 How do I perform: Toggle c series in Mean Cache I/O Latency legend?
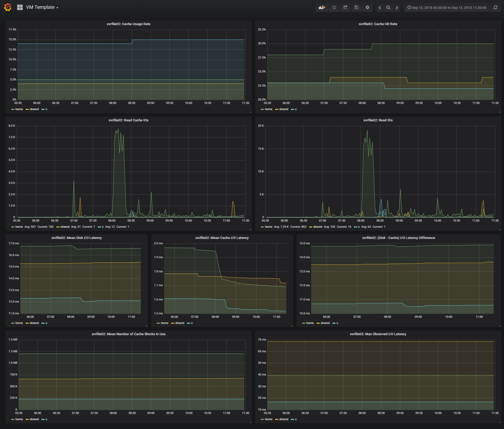click(x=192, y=323)
